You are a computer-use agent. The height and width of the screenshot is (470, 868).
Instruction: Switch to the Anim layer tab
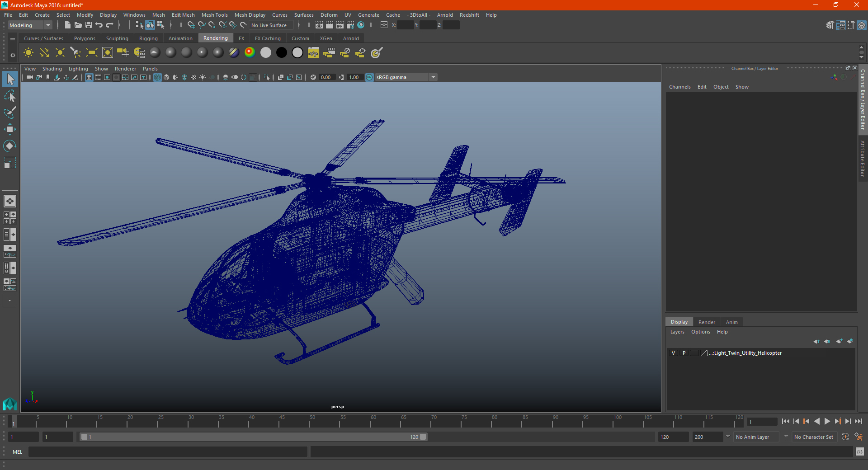[731, 322]
